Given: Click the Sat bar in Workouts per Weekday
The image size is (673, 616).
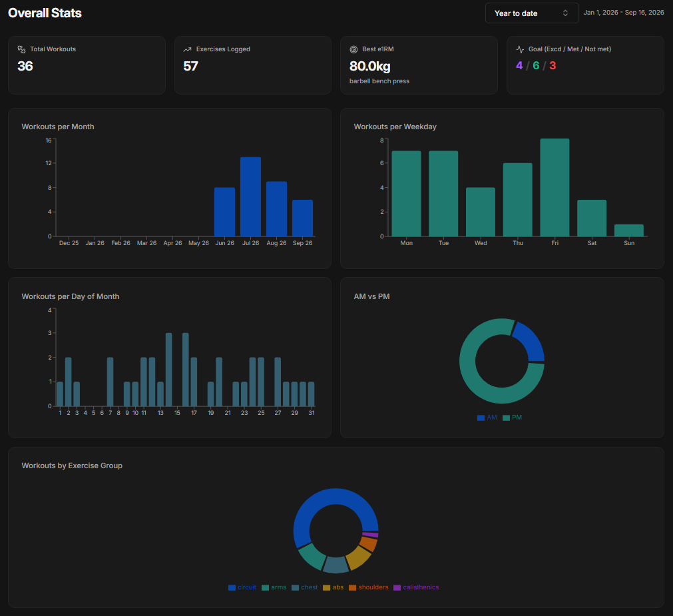Looking at the screenshot, I should click(x=592, y=218).
